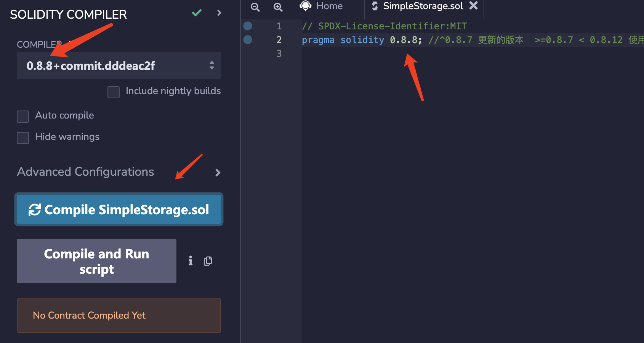644x343 pixels.
Task: Expand Advanced Configurations with the chevron
Action: pos(218,173)
